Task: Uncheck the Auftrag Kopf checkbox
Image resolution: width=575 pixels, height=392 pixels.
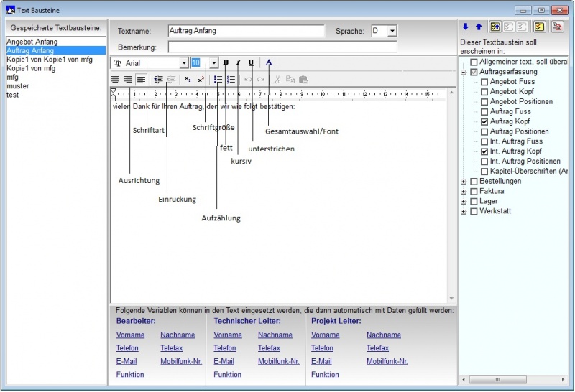Action: point(484,121)
